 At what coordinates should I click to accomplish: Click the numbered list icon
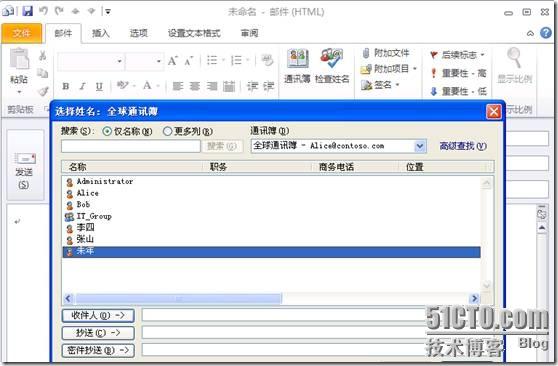coord(236,60)
